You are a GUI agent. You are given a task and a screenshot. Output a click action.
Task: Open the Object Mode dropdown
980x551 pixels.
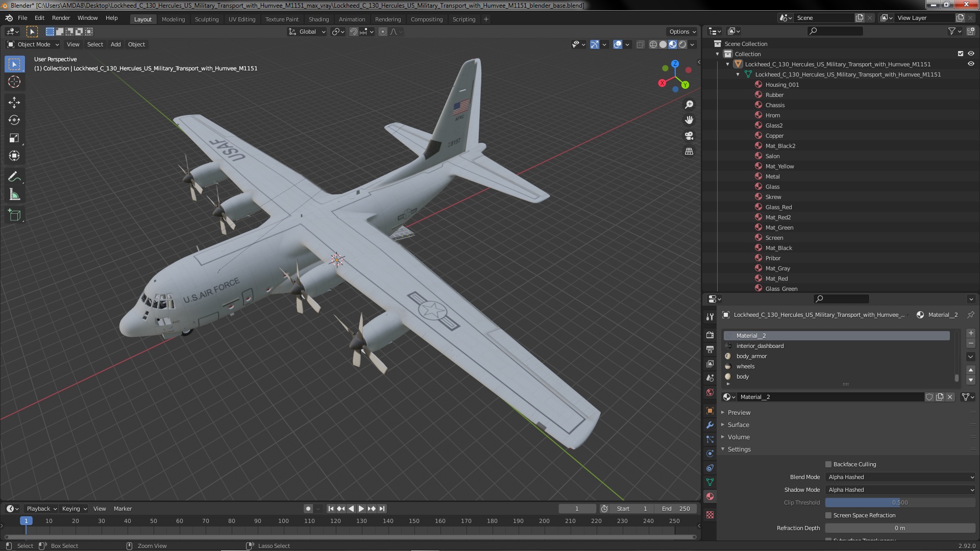[x=33, y=44]
